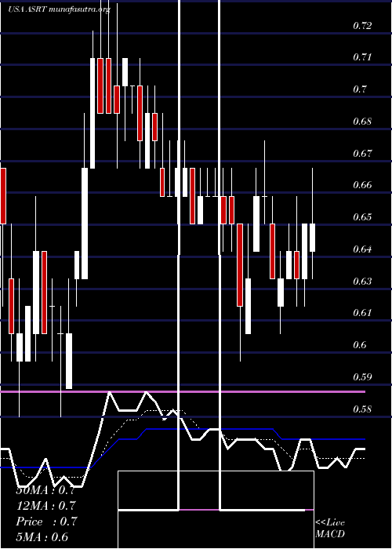Click the 0.64 price axis label
The width and height of the screenshot is (392, 549).
(362, 249)
